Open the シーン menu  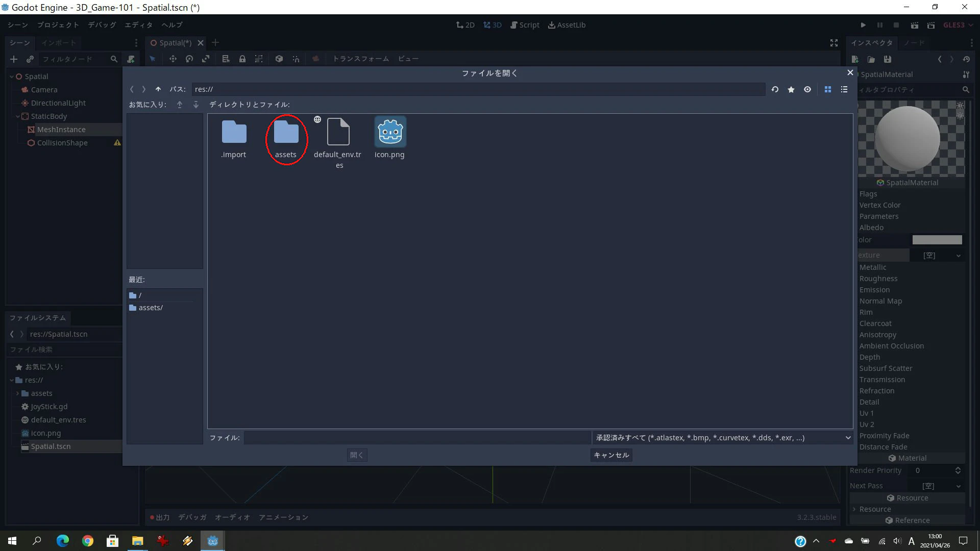click(17, 25)
